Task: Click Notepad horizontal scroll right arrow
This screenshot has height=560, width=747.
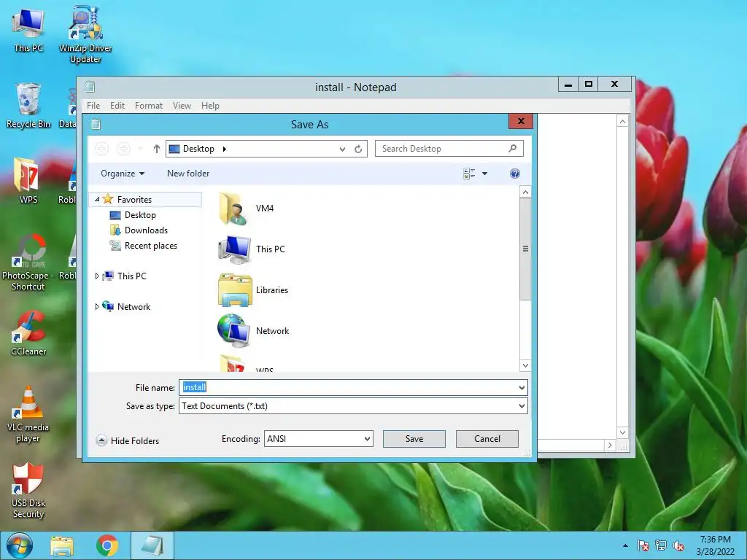Action: point(610,446)
